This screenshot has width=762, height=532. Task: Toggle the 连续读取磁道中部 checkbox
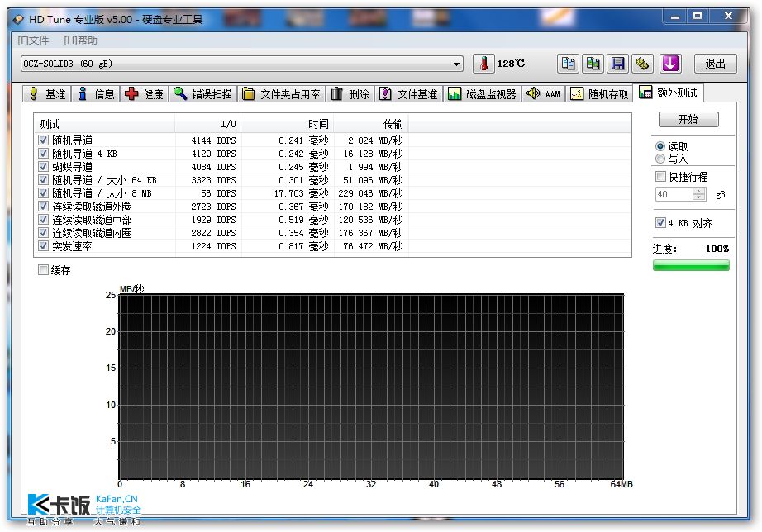coord(43,220)
